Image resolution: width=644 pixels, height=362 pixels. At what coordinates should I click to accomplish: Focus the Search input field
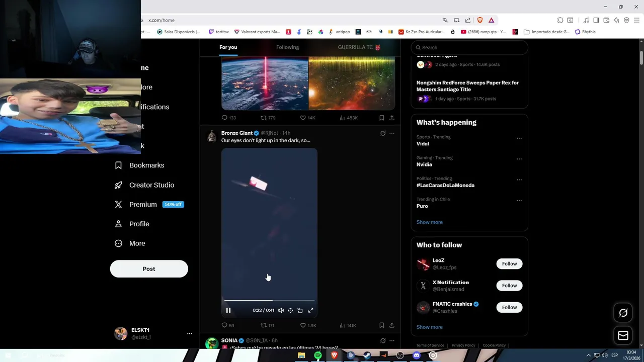click(469, 47)
